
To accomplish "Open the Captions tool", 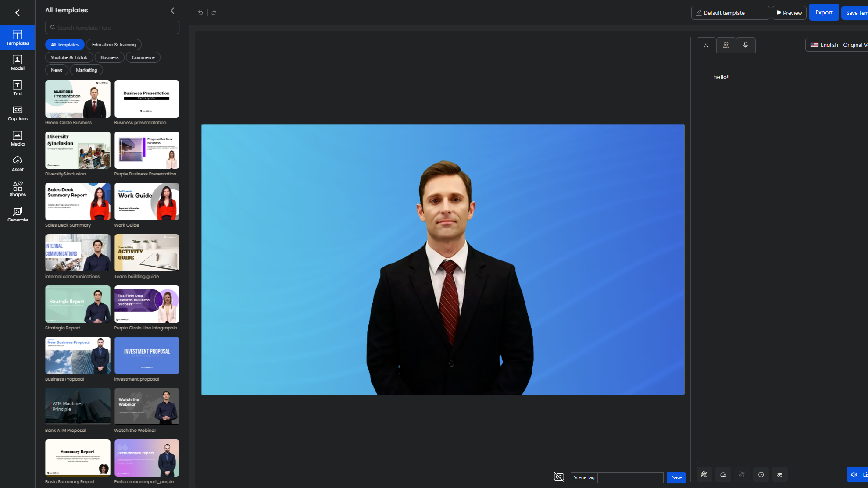I will point(18,113).
